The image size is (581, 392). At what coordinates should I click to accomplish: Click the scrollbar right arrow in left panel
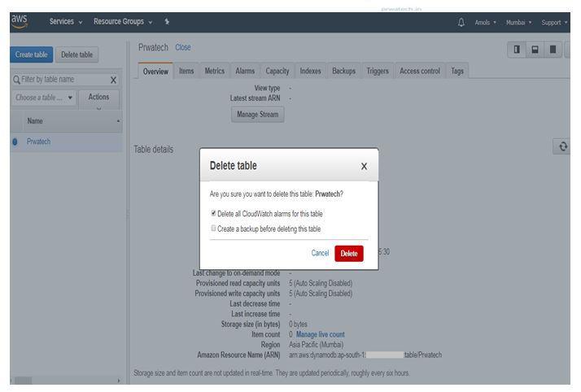coord(119,381)
